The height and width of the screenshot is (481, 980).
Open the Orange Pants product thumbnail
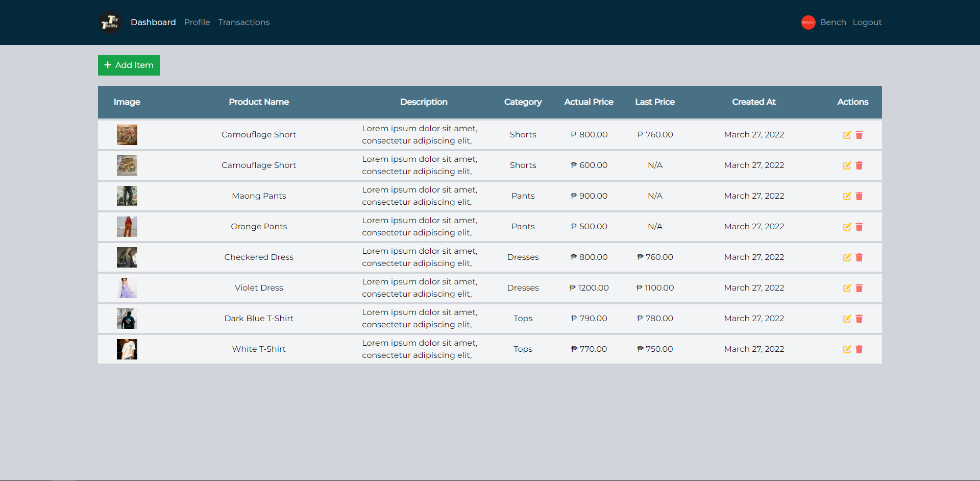point(127,227)
